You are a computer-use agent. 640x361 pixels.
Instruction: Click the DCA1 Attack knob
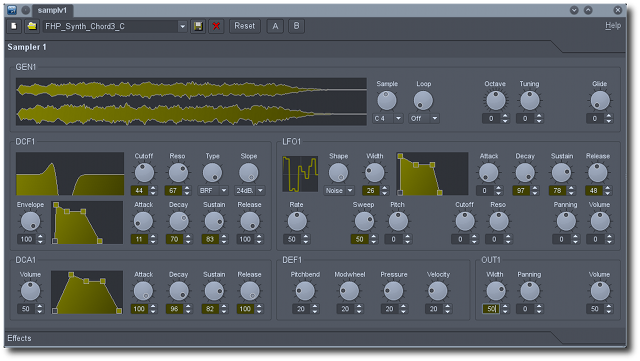coord(143,291)
